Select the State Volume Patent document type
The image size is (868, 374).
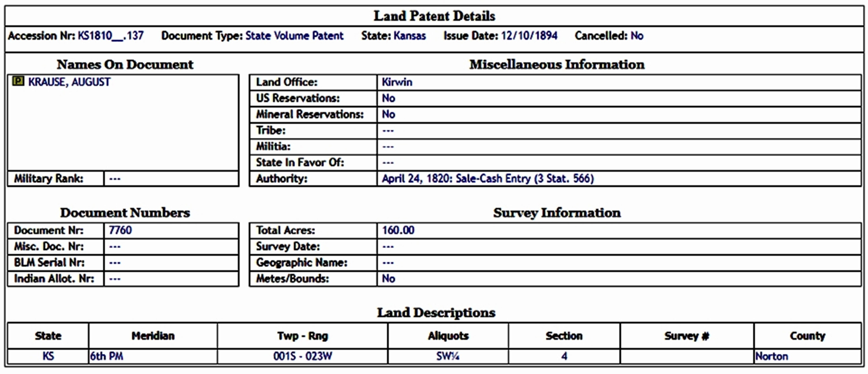pyautogui.click(x=294, y=36)
